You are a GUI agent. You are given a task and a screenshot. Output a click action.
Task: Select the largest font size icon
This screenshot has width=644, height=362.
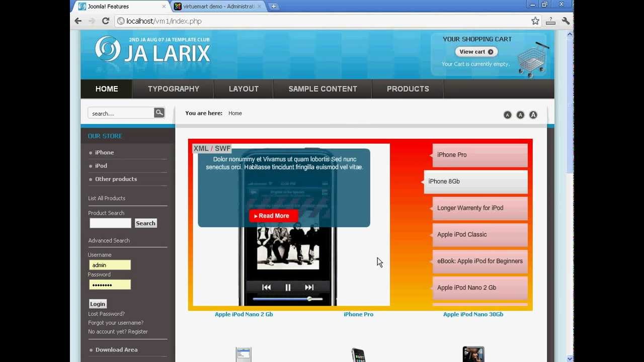click(x=533, y=115)
